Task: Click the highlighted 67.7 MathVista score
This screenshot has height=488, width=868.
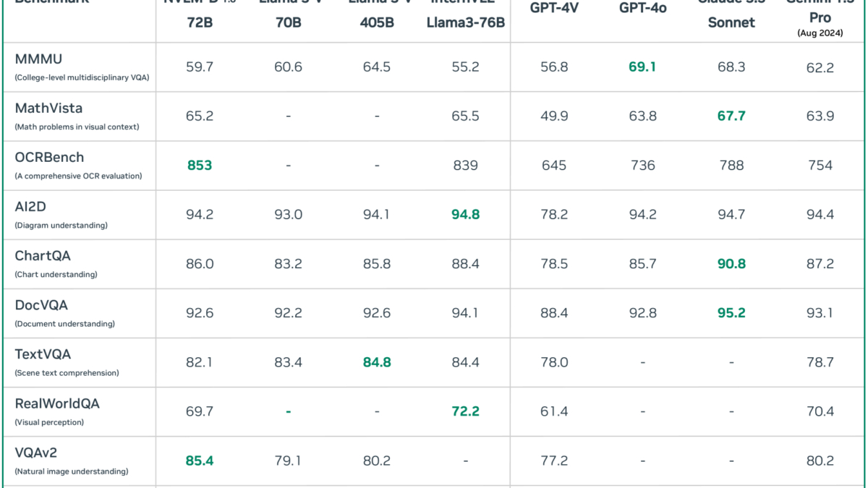Action: coord(731,116)
